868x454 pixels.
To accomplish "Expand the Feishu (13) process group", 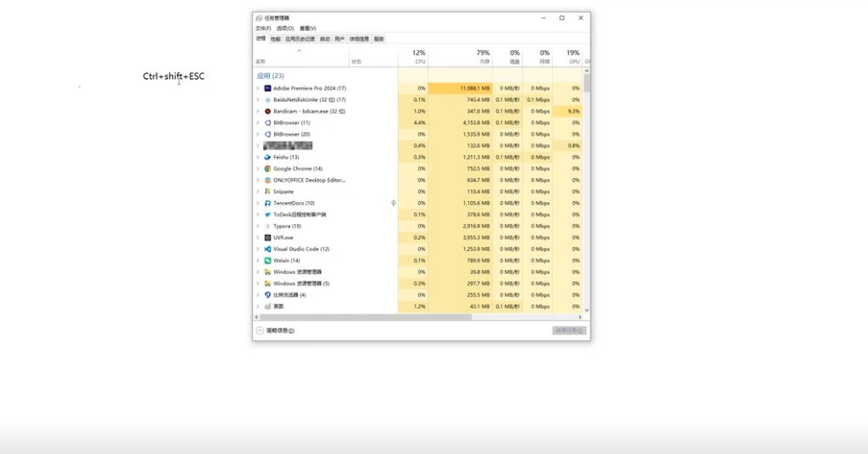I will tap(258, 157).
